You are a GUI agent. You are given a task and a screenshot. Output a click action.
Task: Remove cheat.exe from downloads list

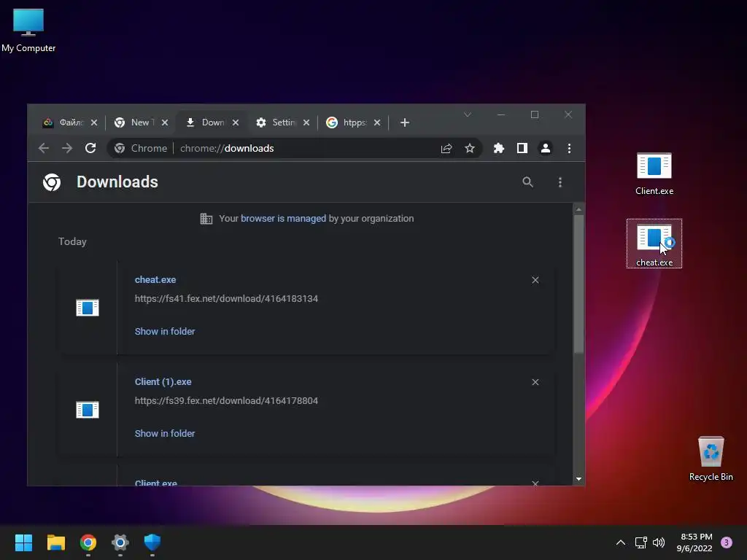pos(535,280)
